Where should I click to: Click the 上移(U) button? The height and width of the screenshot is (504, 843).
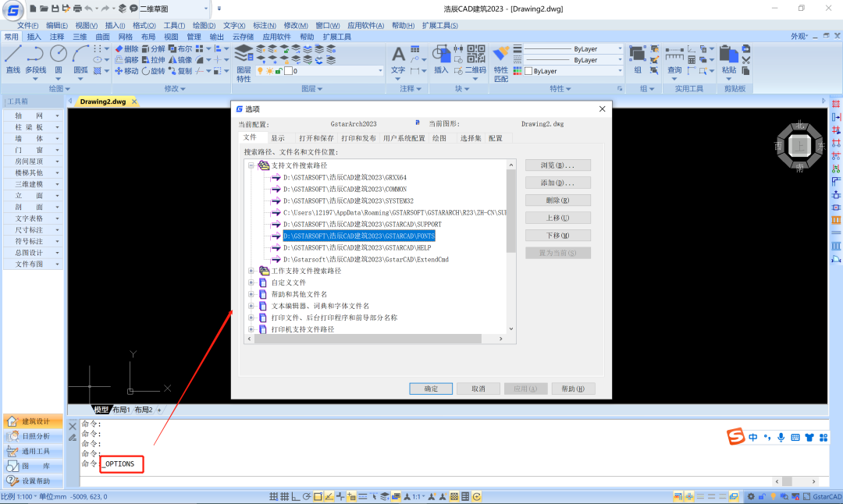pos(557,218)
